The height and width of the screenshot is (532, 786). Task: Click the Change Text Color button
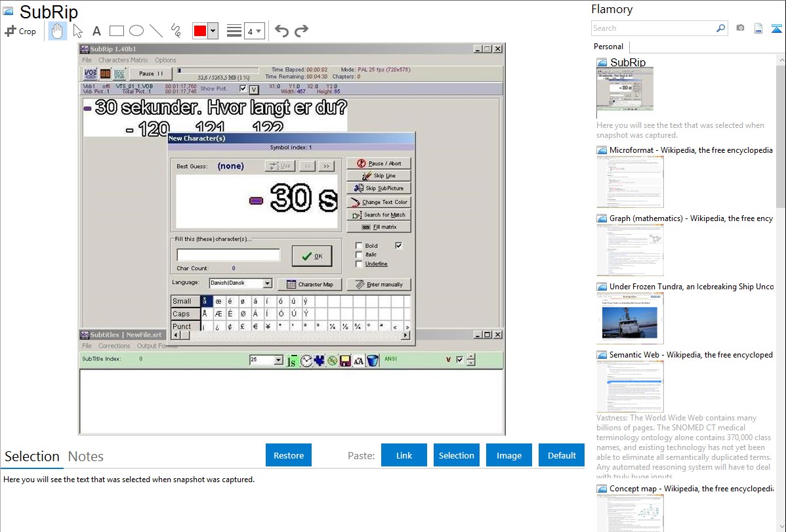point(379,202)
